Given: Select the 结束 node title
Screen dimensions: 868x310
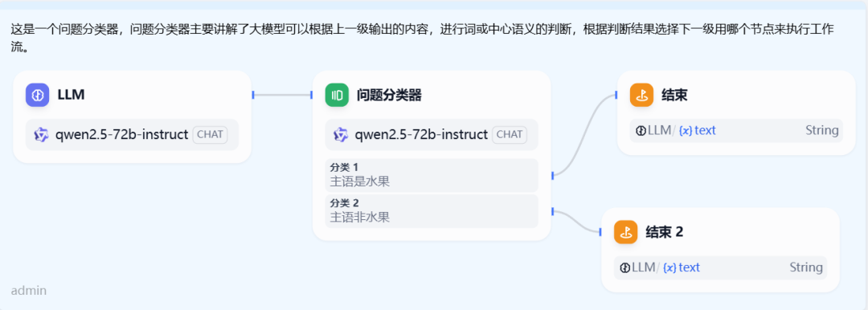Looking at the screenshot, I should click(x=674, y=96).
